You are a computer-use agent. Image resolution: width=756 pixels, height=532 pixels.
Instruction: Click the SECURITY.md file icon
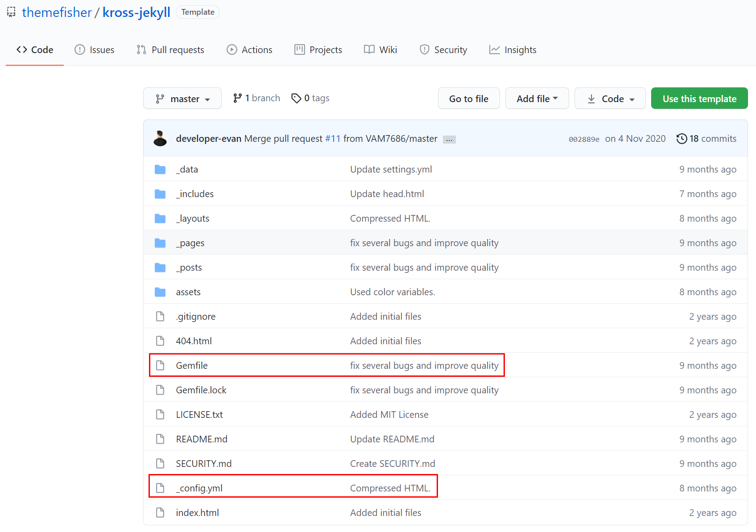click(x=160, y=464)
